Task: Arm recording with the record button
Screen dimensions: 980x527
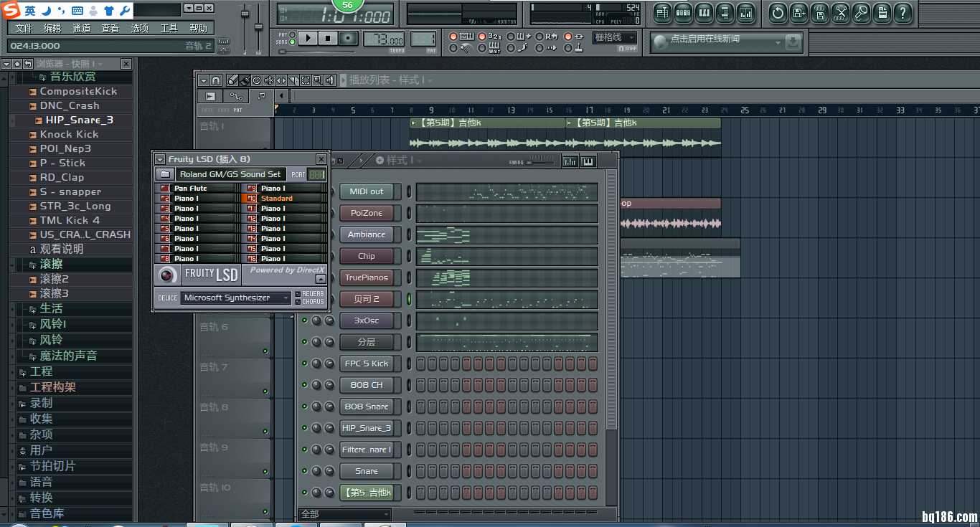Action: pyautogui.click(x=348, y=38)
